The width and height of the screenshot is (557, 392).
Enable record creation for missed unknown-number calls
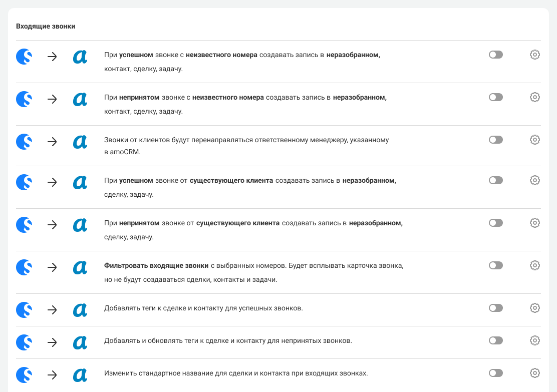coord(496,97)
